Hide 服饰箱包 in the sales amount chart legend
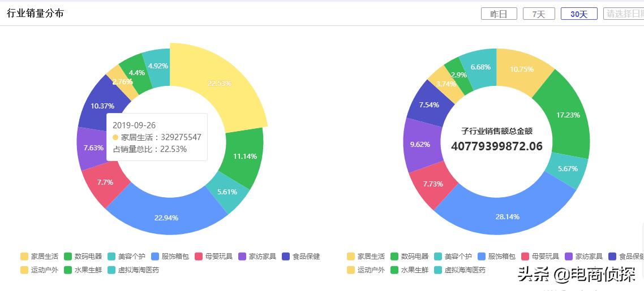Screen dimensions: 644x291 click(496, 257)
